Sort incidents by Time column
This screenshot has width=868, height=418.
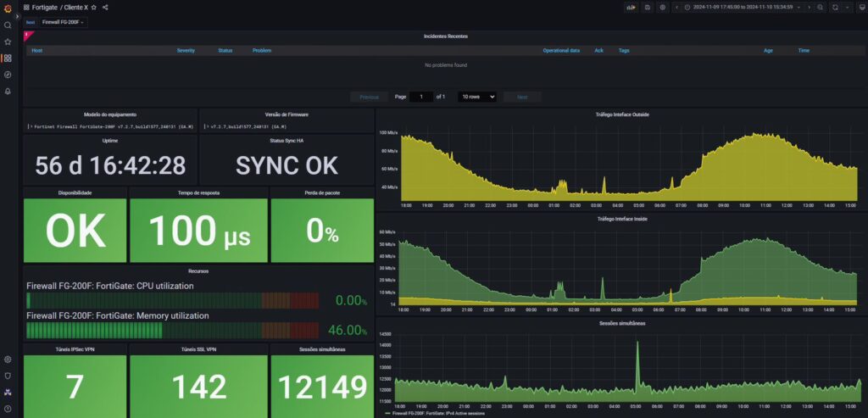[804, 50]
